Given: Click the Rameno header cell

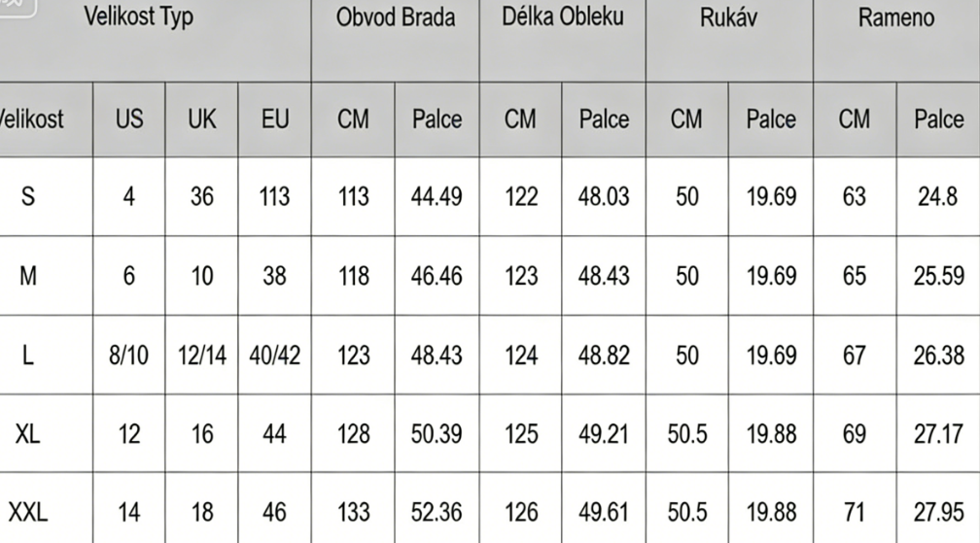Looking at the screenshot, I should (x=895, y=17).
